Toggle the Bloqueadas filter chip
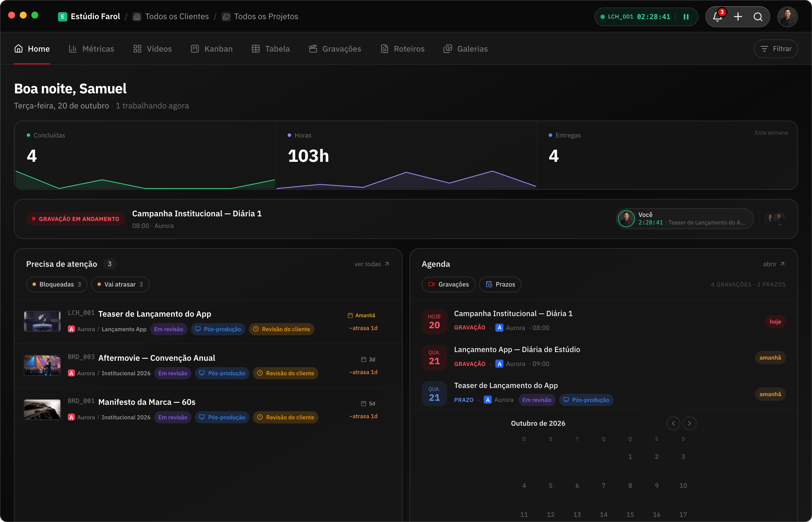This screenshot has height=522, width=812. [x=57, y=284]
